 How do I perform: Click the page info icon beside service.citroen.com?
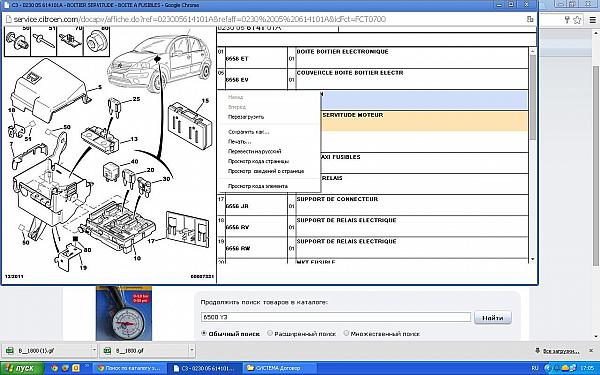(x=8, y=19)
